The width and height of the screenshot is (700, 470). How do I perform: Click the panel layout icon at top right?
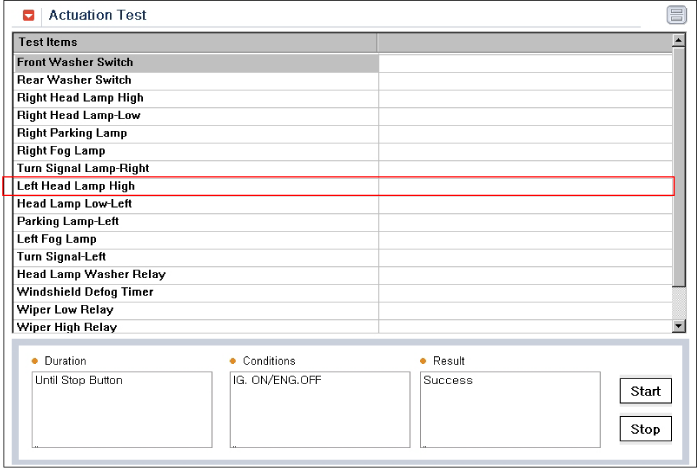click(x=676, y=15)
